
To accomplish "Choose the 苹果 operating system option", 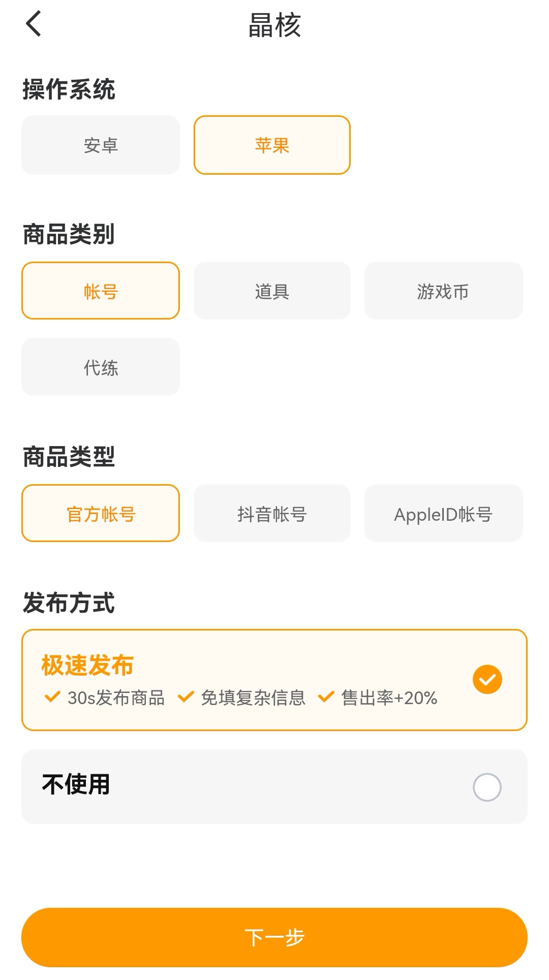I will coord(272,145).
